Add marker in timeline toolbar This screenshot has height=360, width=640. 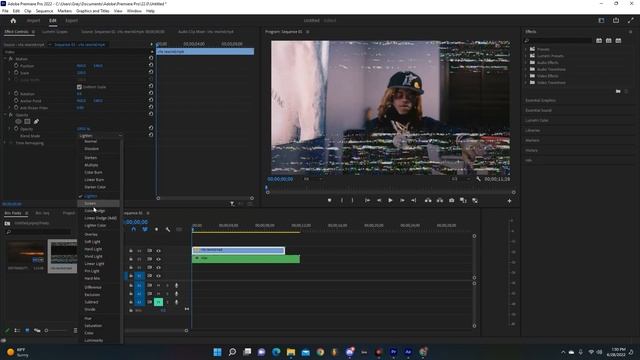tap(156, 229)
